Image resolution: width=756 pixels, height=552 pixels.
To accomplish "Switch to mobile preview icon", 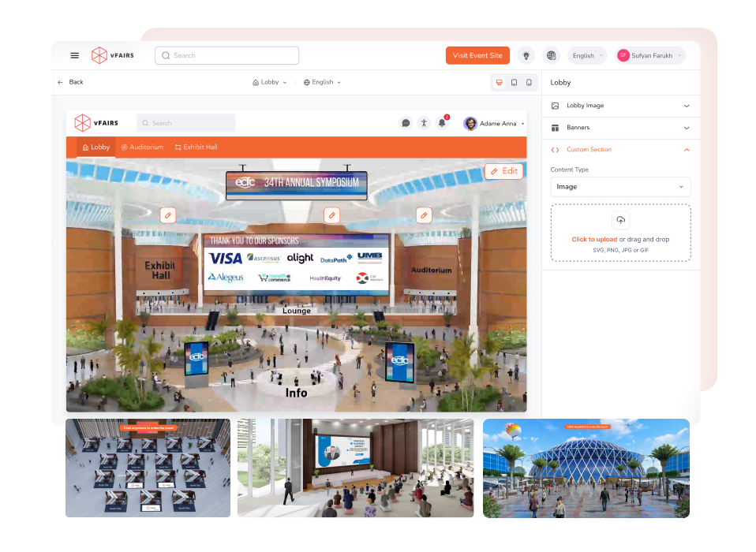I will point(529,82).
